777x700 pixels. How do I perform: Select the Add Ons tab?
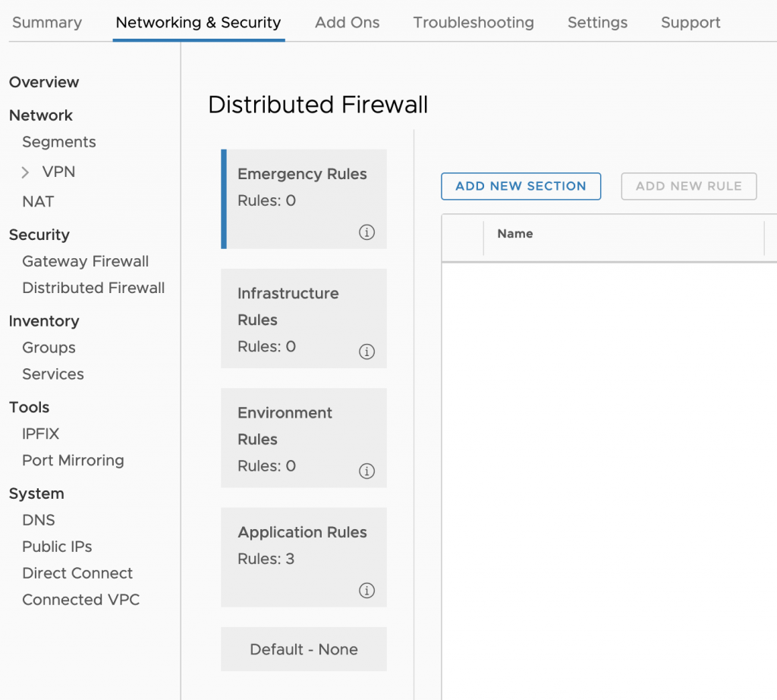347,23
